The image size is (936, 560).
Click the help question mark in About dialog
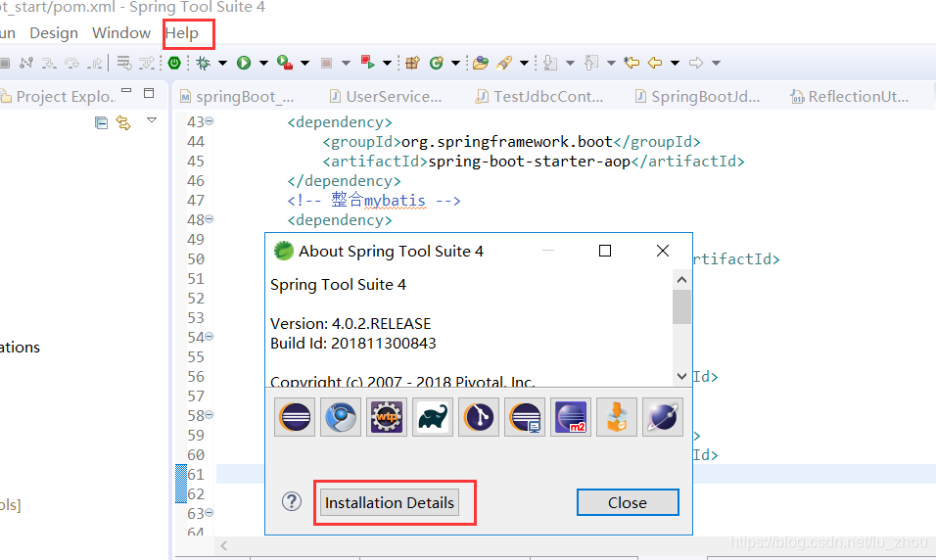coord(292,501)
